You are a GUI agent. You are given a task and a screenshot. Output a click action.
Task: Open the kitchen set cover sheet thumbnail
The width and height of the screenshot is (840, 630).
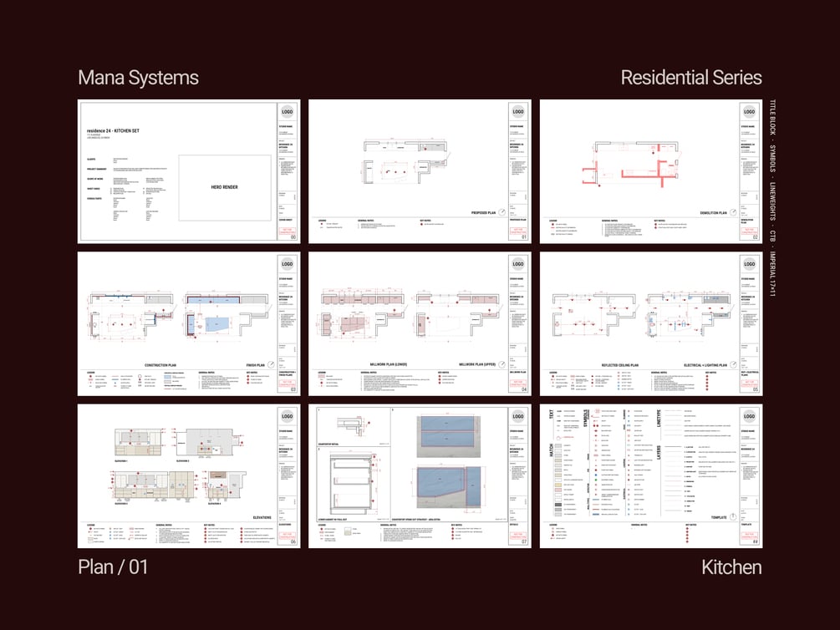(x=189, y=171)
